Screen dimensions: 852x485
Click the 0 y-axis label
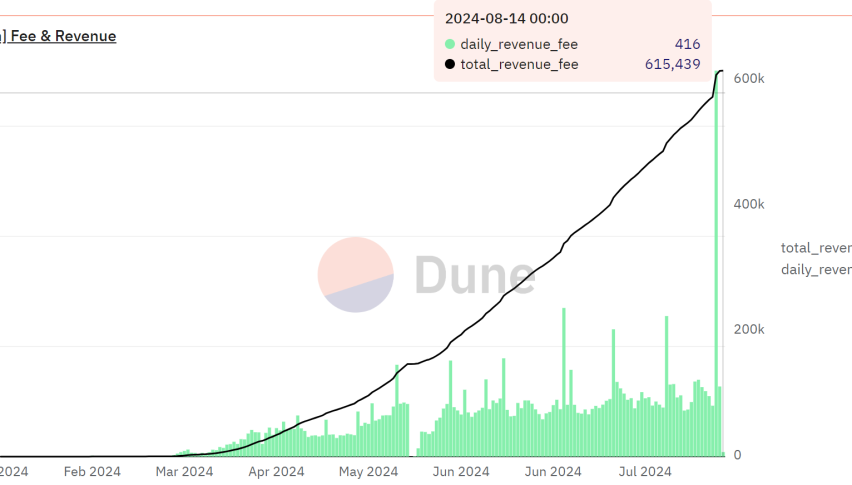pos(737,455)
